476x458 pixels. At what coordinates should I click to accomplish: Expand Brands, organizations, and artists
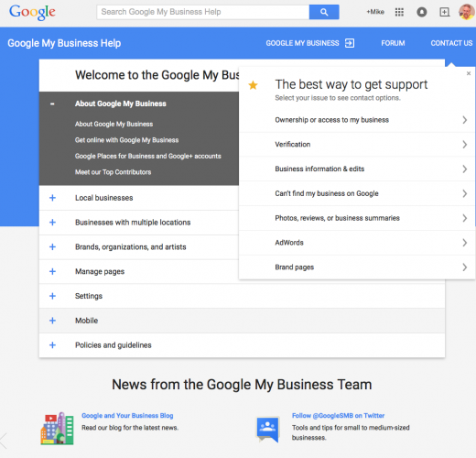[x=52, y=246]
